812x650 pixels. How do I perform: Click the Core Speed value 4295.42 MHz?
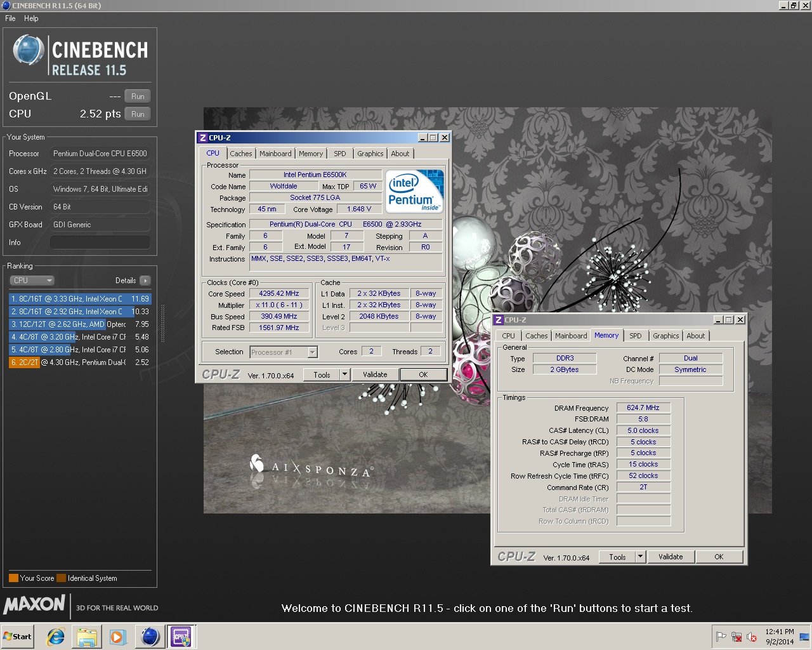279,294
